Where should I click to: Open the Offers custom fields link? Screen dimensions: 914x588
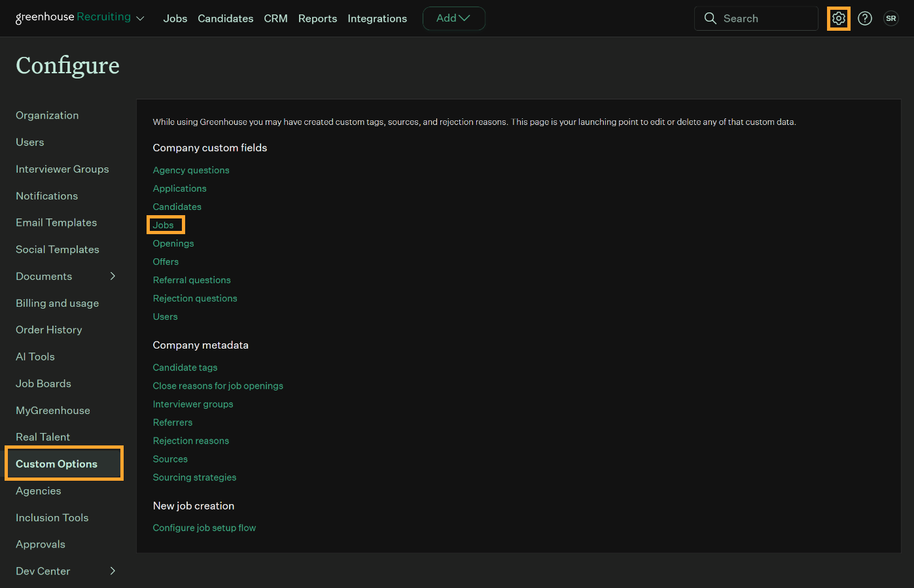[x=166, y=262]
